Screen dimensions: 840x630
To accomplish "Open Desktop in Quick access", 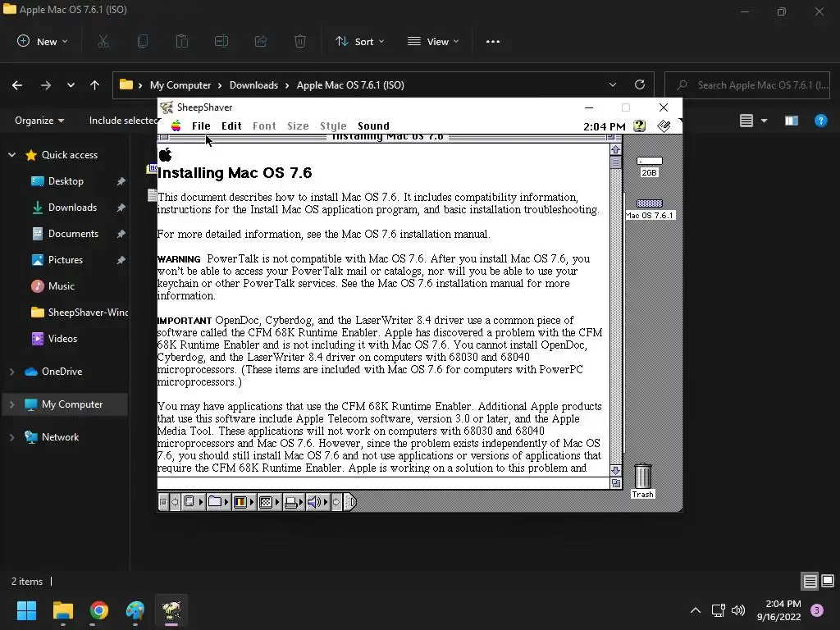I will point(66,181).
